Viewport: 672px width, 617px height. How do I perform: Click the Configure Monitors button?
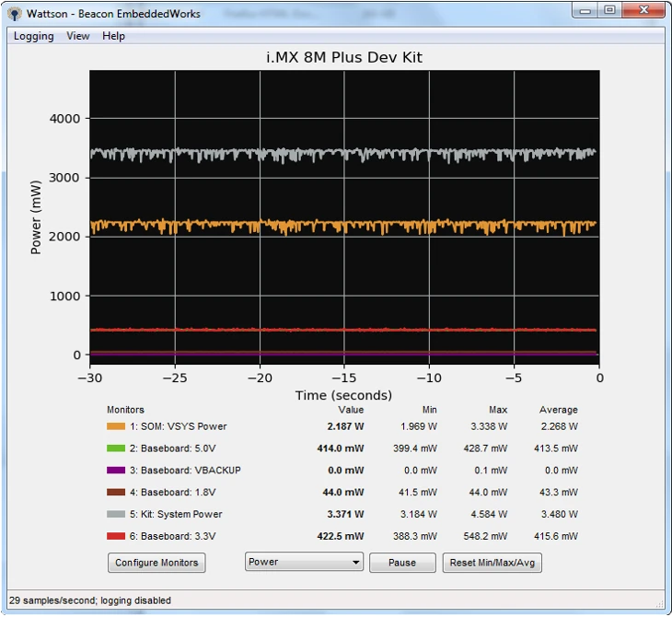156,563
